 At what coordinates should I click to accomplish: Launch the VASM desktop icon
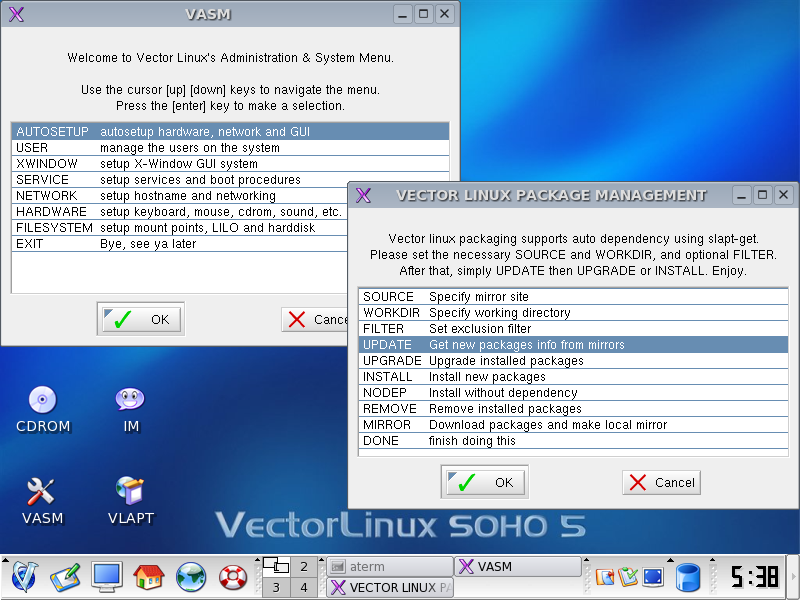(x=42, y=501)
